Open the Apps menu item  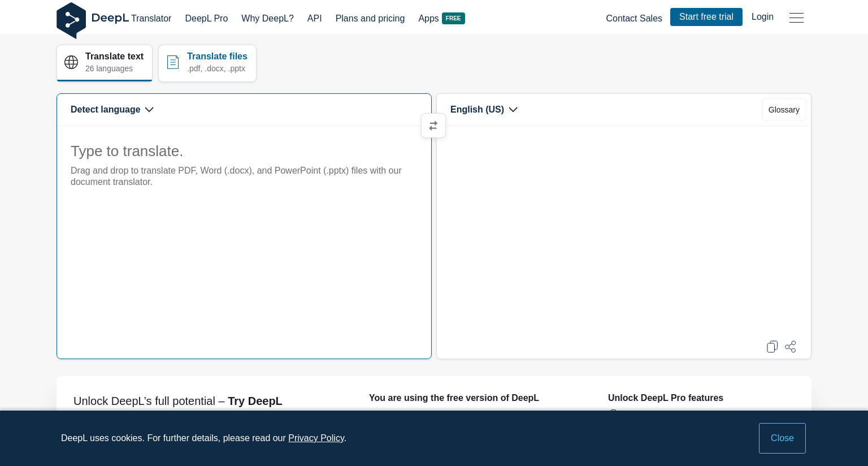[x=428, y=18]
